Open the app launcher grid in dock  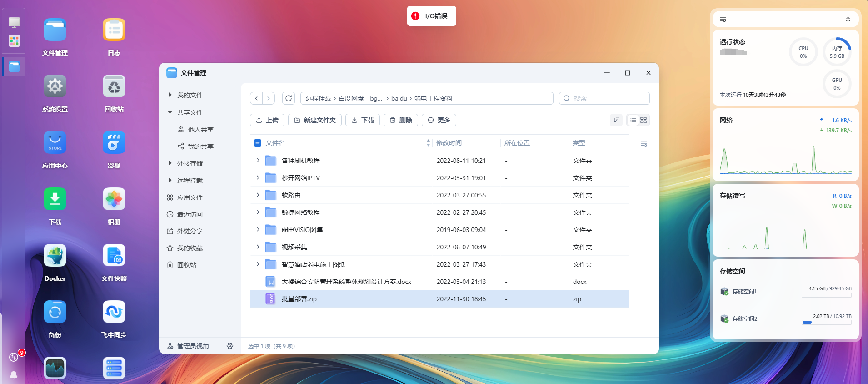tap(15, 41)
